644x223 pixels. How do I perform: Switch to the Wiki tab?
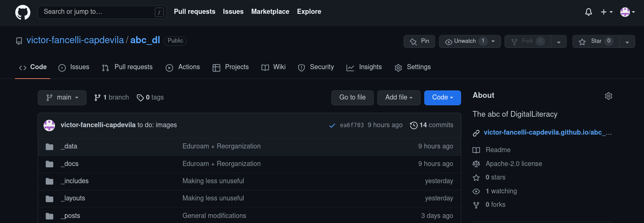273,67
